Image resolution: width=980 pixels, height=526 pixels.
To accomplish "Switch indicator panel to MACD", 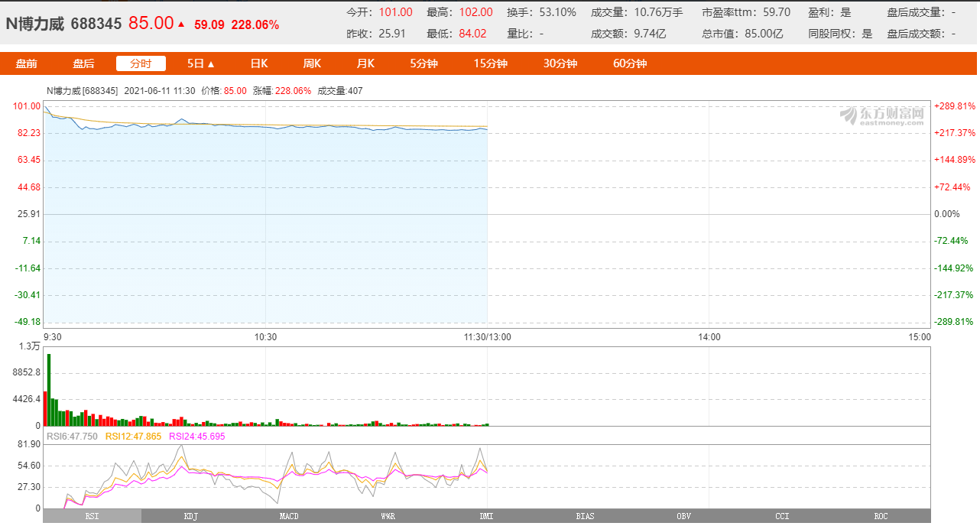I will (x=289, y=517).
